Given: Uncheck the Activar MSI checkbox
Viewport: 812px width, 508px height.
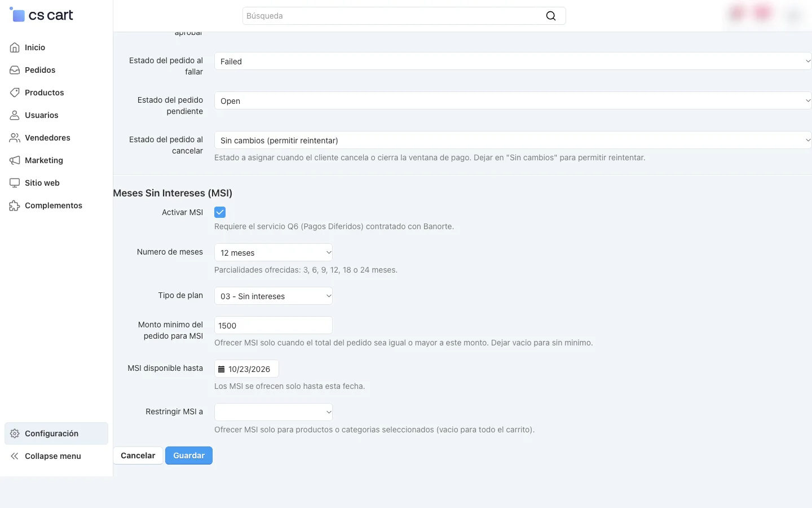Looking at the screenshot, I should click(220, 212).
